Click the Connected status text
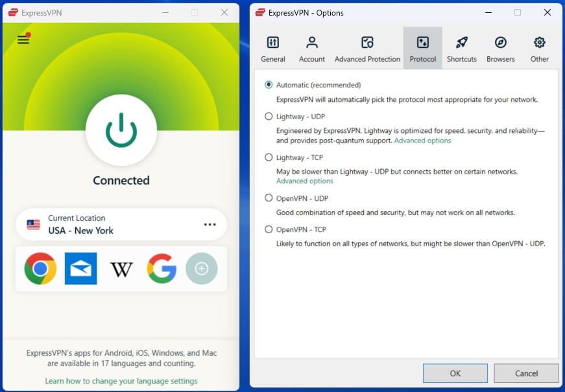The width and height of the screenshot is (565, 392). (121, 180)
